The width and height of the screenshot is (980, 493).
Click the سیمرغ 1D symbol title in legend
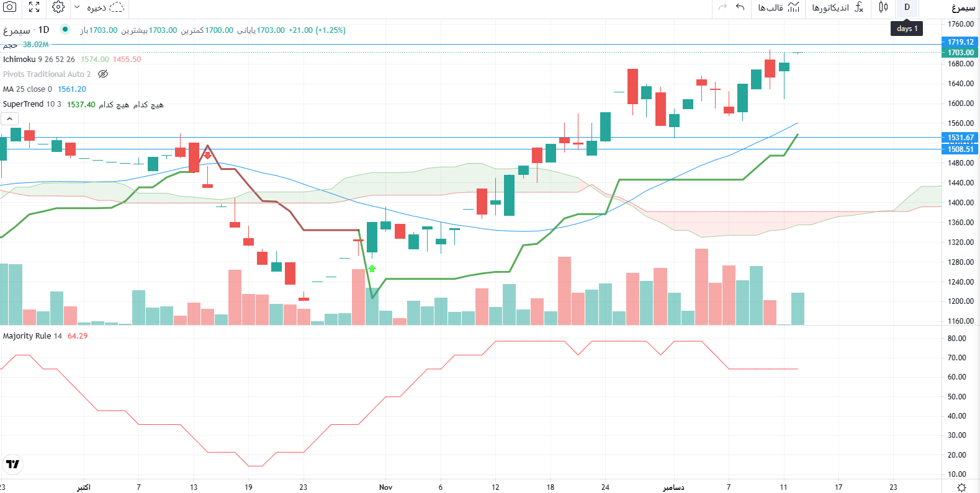(x=26, y=30)
